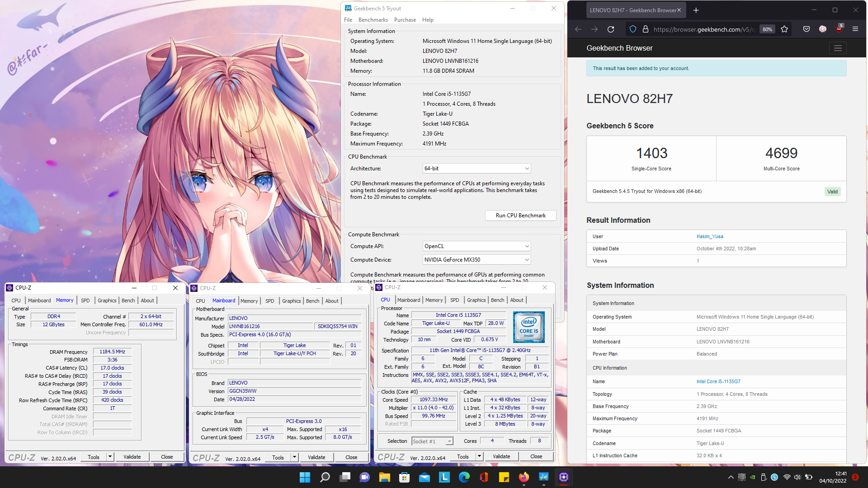Image resolution: width=868 pixels, height=488 pixels.
Task: Open the Wi-Fi network tray icon
Action: tap(787, 477)
